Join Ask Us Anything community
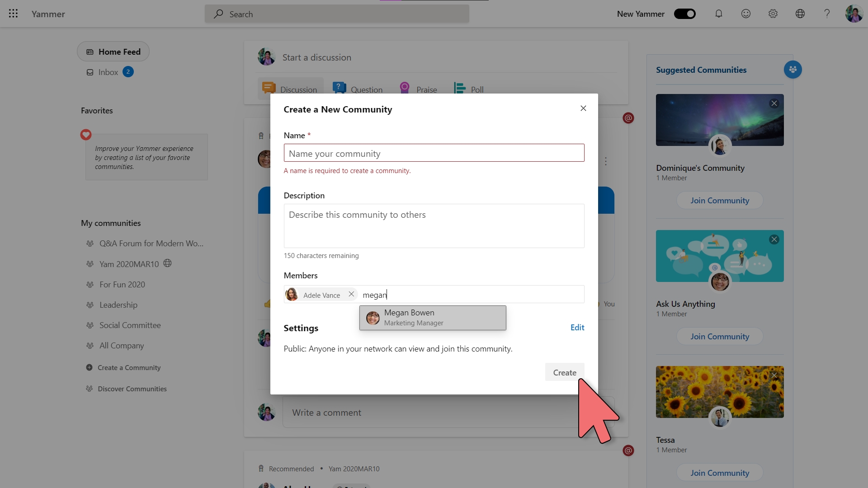The image size is (868, 488). [x=720, y=337]
